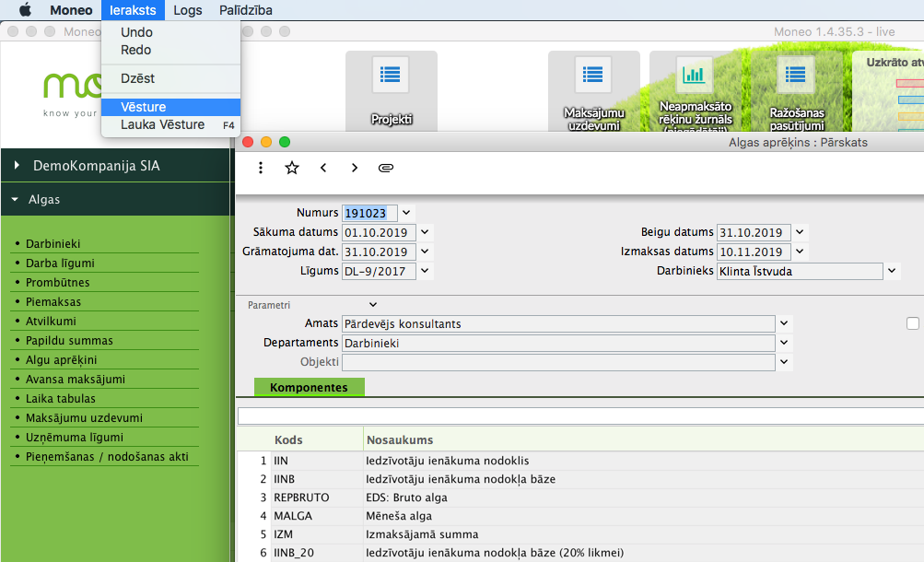
Task: Mark record as favorite with star icon
Action: pos(292,168)
